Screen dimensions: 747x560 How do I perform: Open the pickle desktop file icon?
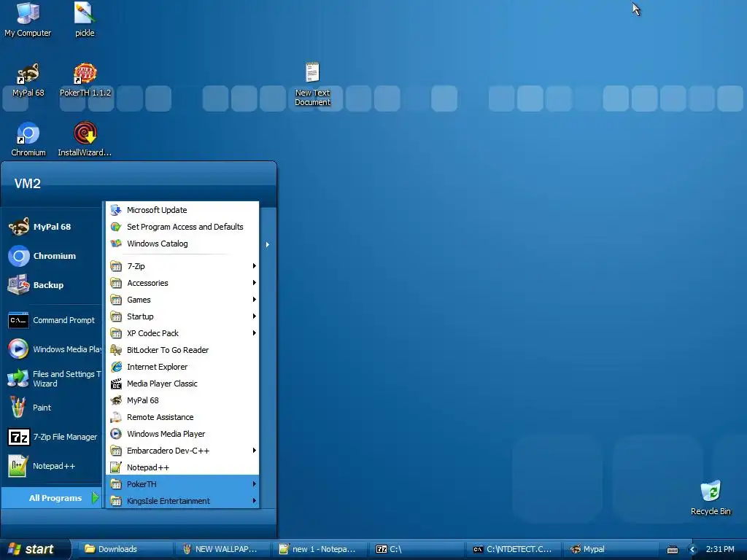85,19
